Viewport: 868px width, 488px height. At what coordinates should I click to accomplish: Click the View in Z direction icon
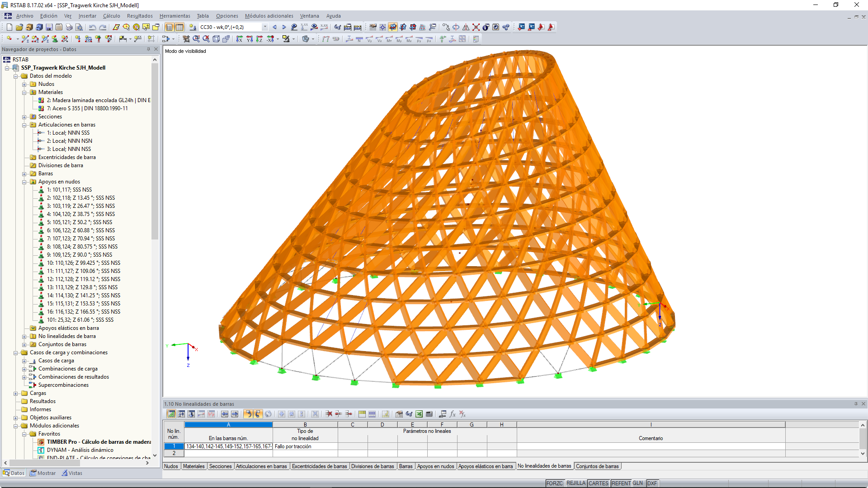pyautogui.click(x=259, y=39)
